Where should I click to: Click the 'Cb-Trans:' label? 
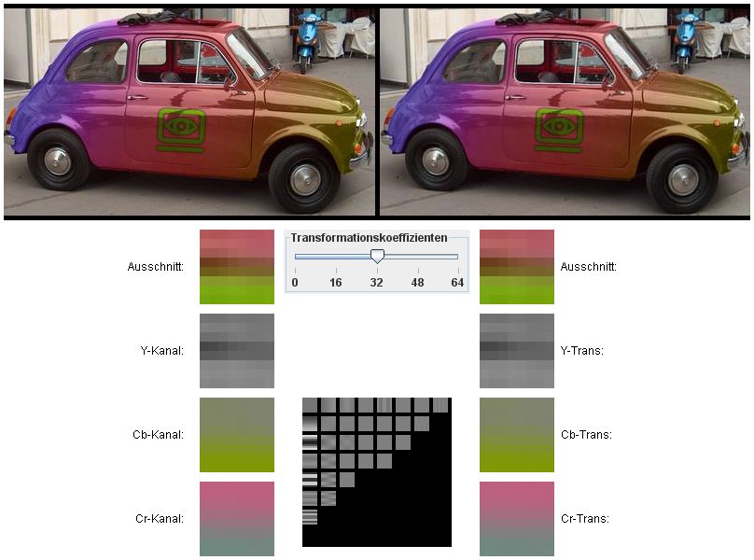click(586, 435)
